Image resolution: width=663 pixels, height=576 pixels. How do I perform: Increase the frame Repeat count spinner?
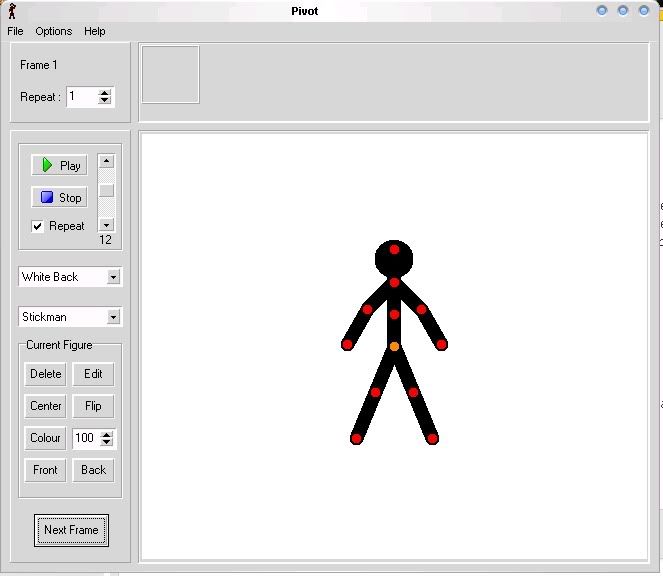(106, 93)
